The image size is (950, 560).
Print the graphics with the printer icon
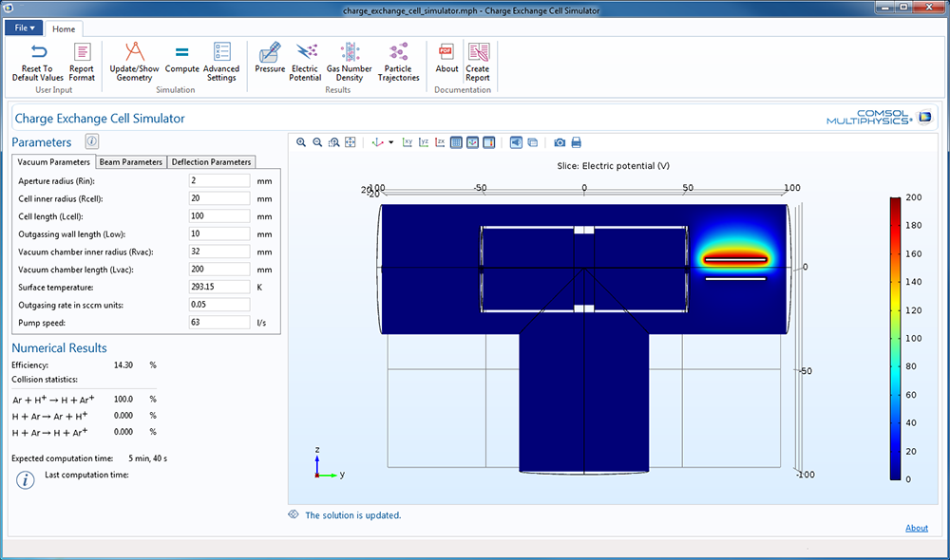tap(576, 142)
